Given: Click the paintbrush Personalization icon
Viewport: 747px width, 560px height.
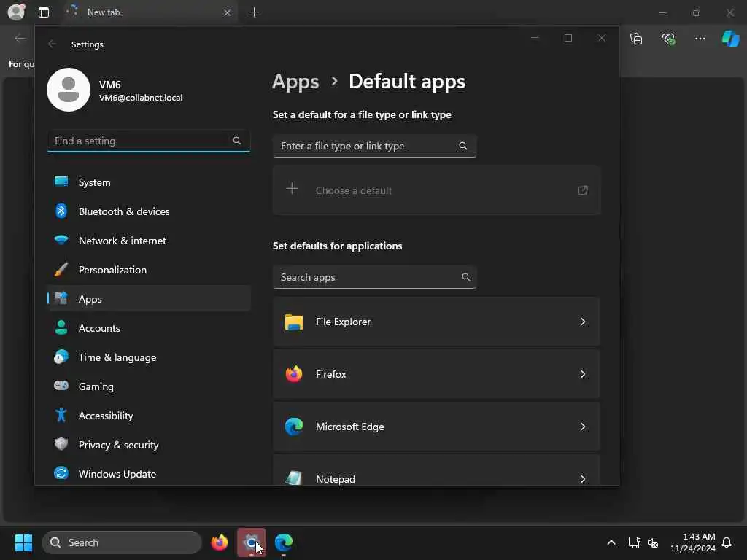Looking at the screenshot, I should tap(61, 270).
